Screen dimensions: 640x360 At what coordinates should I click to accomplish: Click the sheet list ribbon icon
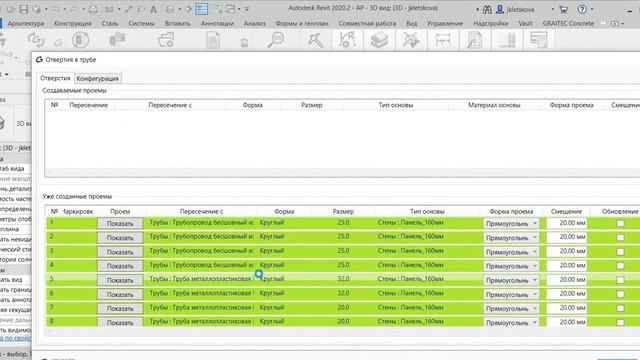pyautogui.click(x=475, y=40)
